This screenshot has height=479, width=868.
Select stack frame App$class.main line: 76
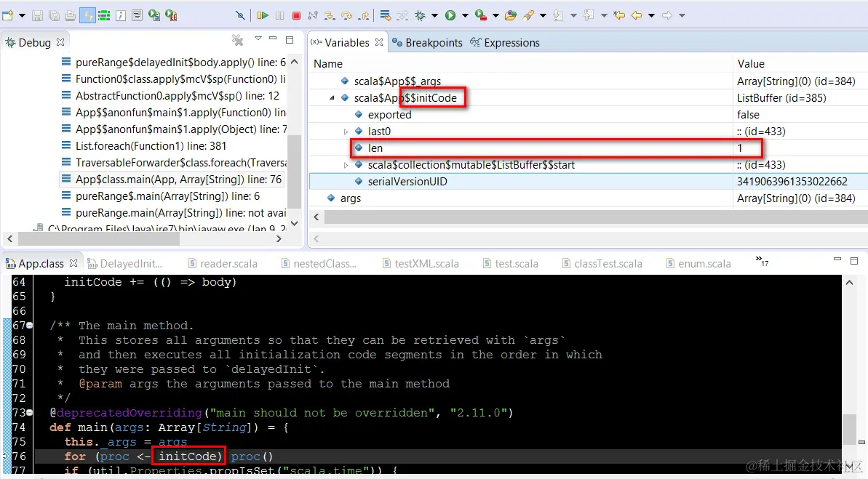click(x=172, y=180)
